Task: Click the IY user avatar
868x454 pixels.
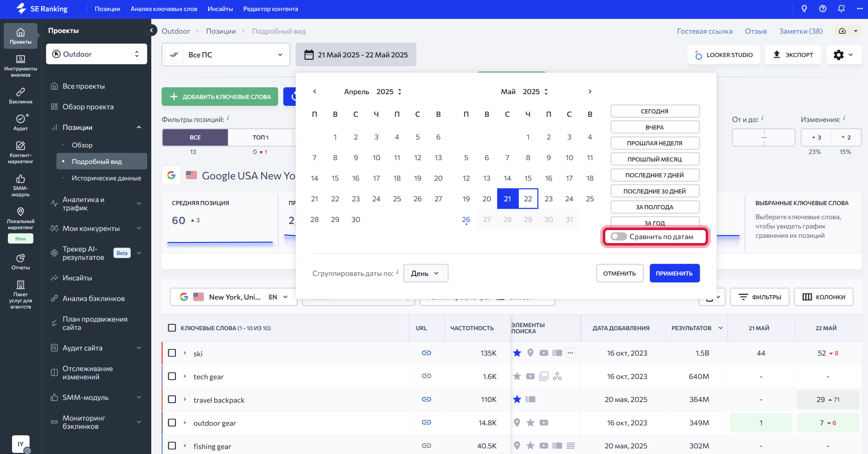Action: coord(21,444)
